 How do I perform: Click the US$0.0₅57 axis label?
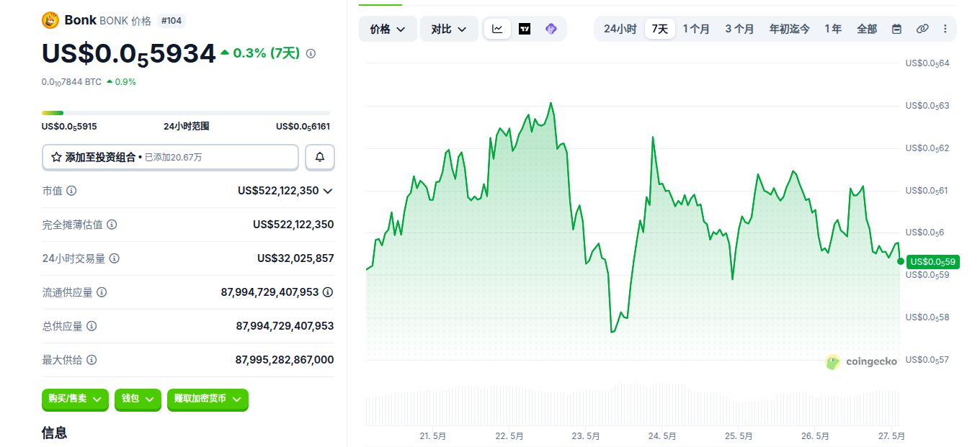(927, 360)
